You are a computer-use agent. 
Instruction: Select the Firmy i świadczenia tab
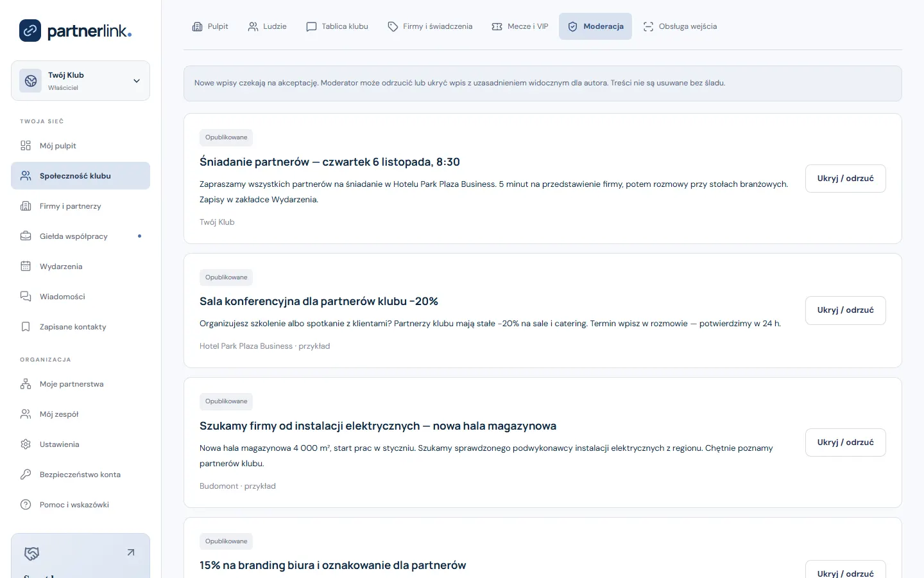tap(430, 26)
